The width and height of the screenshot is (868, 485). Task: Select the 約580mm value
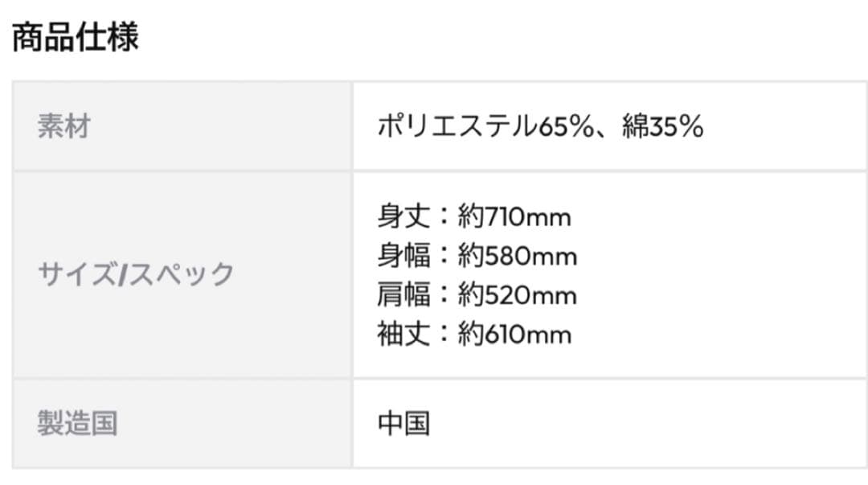(518, 257)
